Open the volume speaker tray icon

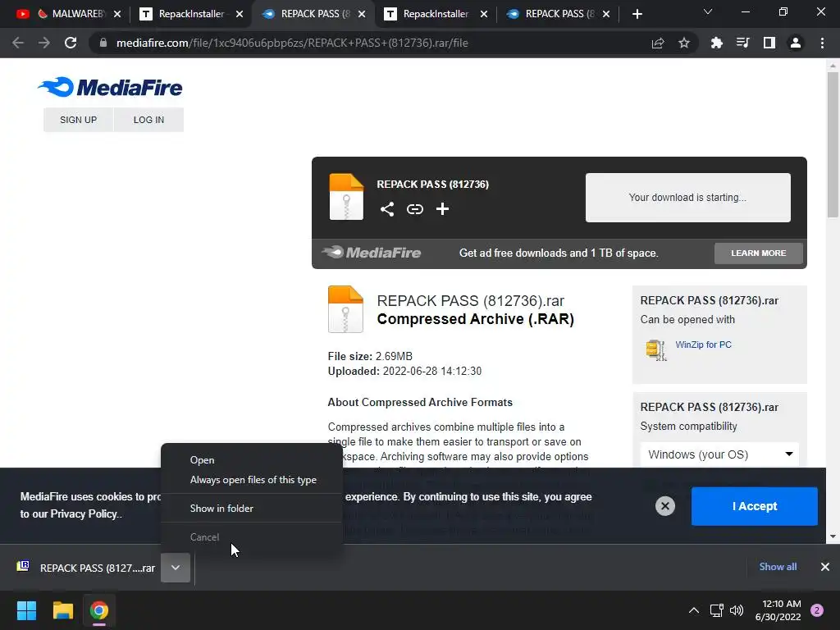(x=737, y=610)
